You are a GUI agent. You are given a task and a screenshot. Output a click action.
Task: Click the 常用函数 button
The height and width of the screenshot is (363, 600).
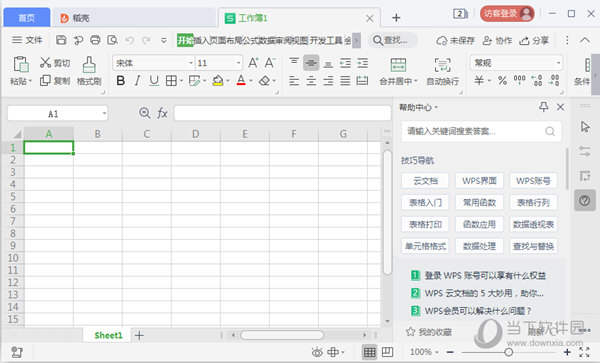[479, 202]
